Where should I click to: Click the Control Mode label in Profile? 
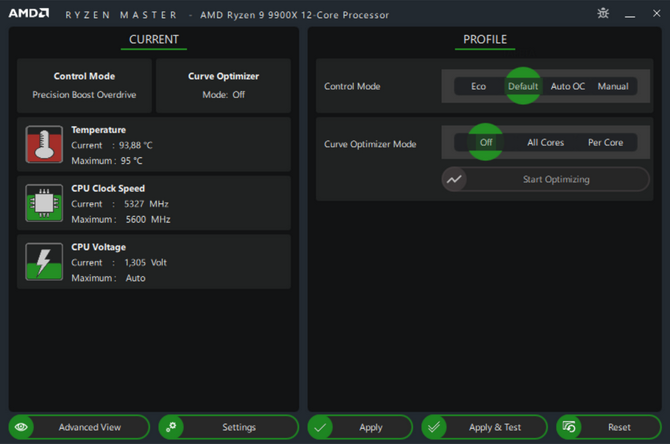click(x=352, y=86)
